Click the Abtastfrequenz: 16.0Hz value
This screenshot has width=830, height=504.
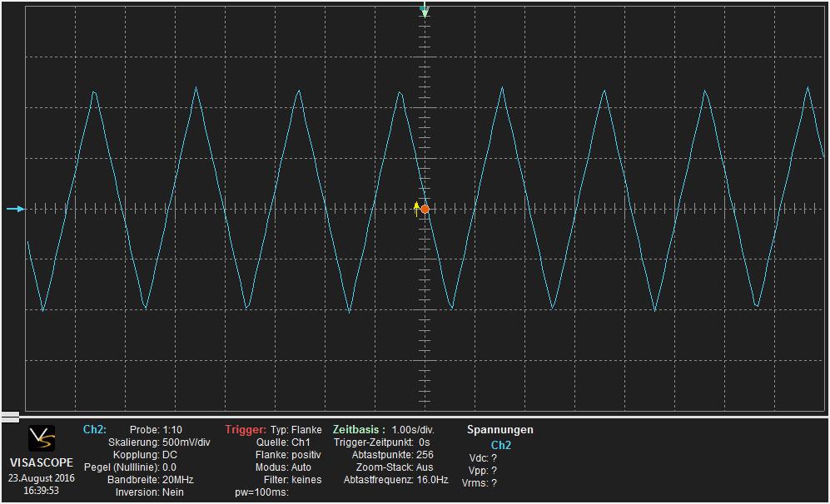click(396, 480)
